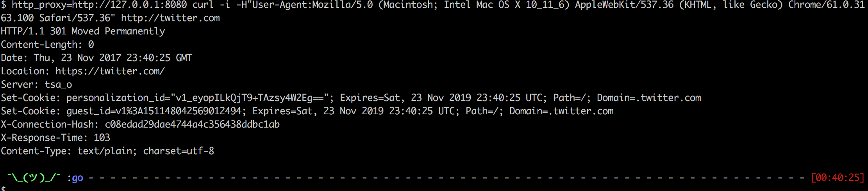Click the empty shell prompt on last line
This screenshot has width=868, height=191.
coord(3,188)
